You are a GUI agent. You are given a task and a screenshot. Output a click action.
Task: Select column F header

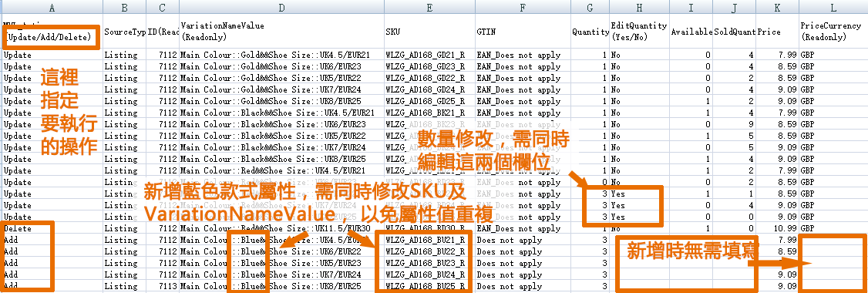click(523, 7)
